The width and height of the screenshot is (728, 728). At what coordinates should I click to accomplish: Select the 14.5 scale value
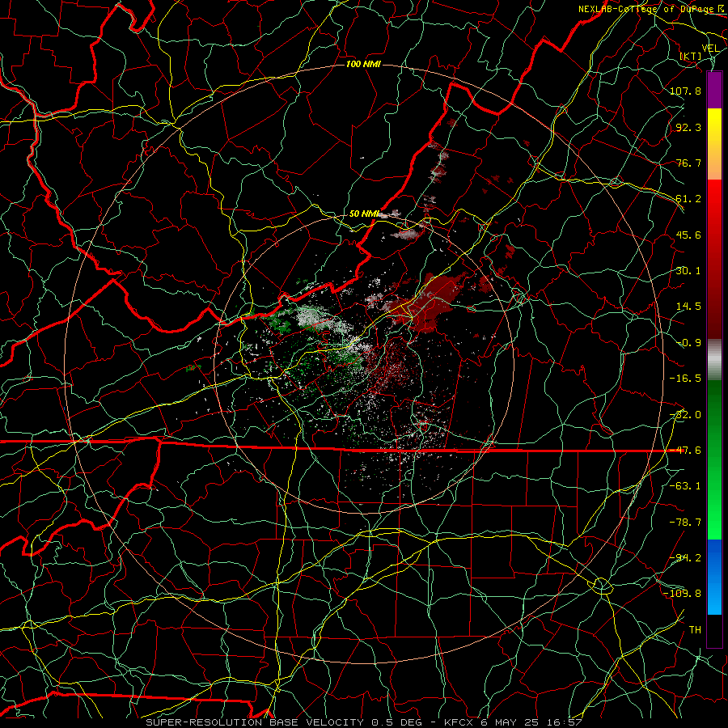(x=688, y=307)
